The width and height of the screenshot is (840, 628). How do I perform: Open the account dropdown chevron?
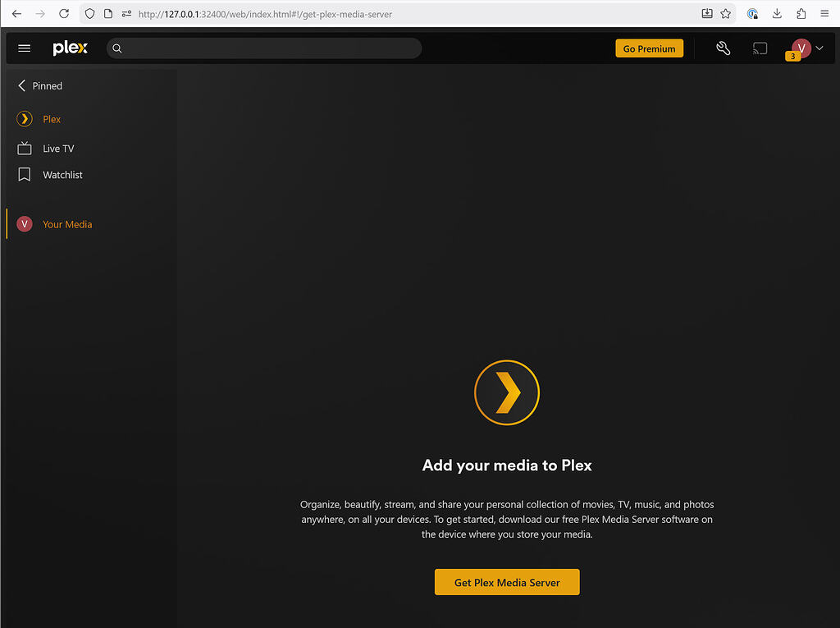coord(818,48)
